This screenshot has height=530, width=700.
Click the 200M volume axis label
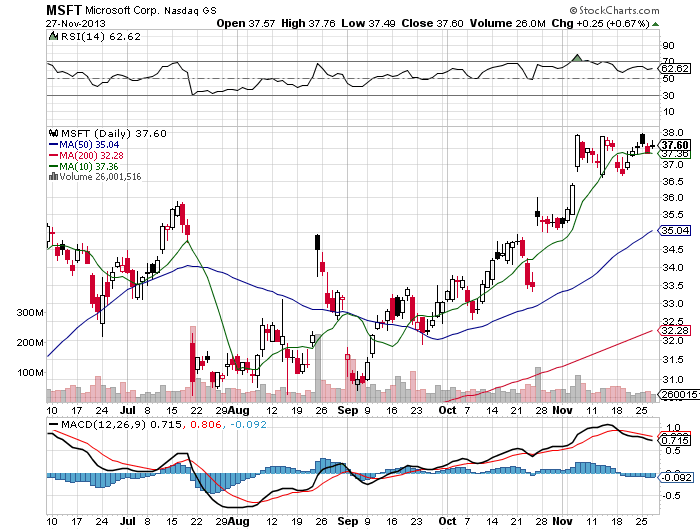click(30, 342)
